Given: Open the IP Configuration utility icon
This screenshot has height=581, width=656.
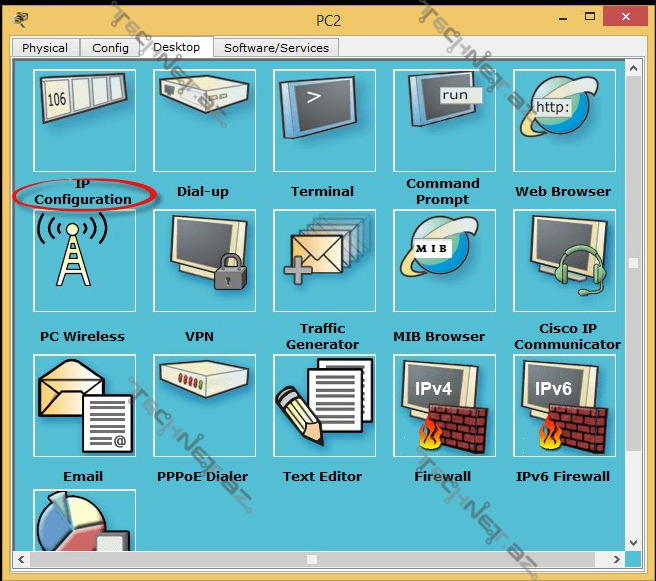Looking at the screenshot, I should coord(84,120).
